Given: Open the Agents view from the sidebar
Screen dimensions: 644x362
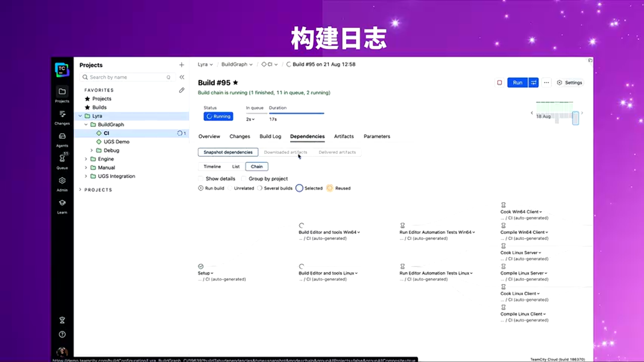Looking at the screenshot, I should click(62, 136).
